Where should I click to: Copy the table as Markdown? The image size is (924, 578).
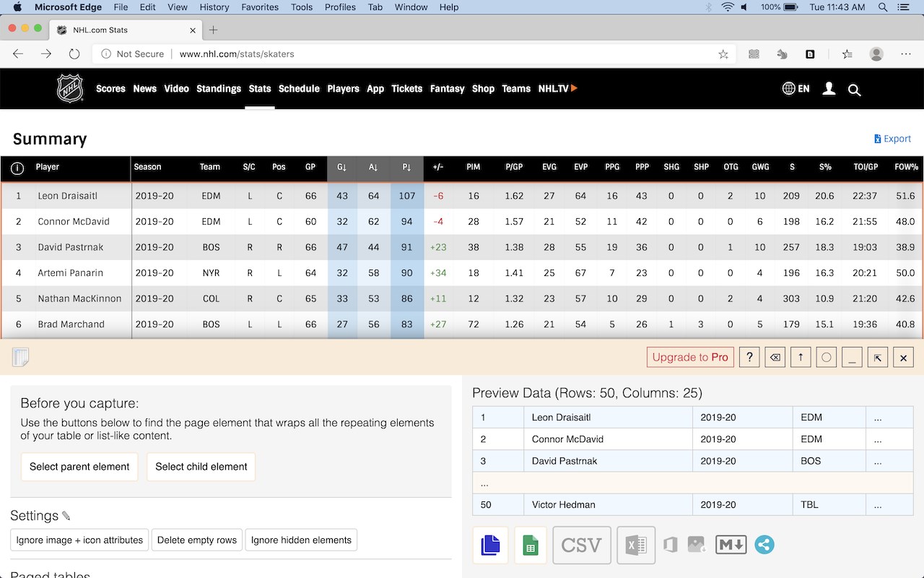click(731, 545)
